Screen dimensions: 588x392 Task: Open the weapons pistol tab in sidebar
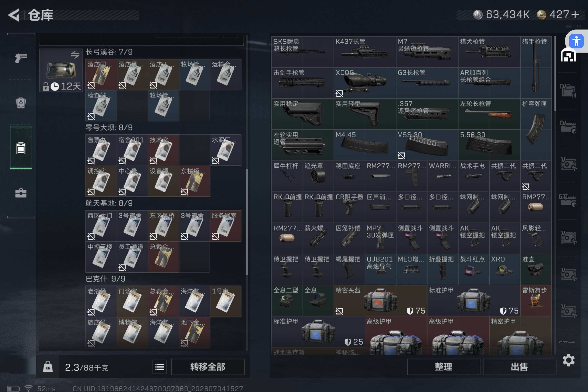tap(21, 58)
